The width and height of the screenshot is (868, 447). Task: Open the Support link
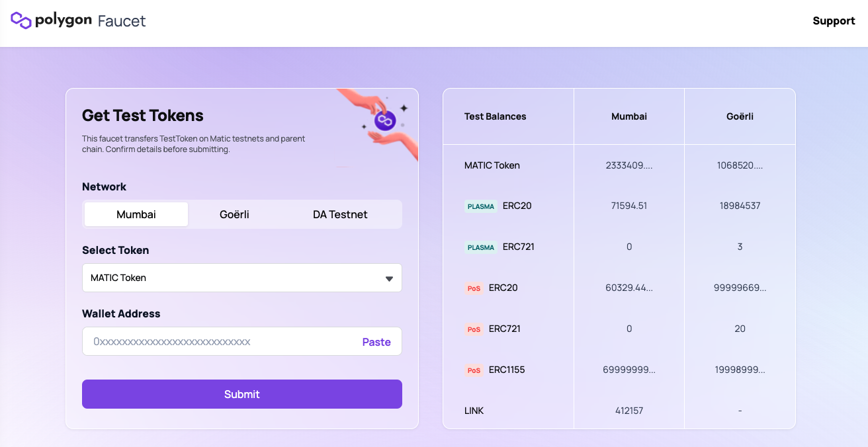[834, 21]
